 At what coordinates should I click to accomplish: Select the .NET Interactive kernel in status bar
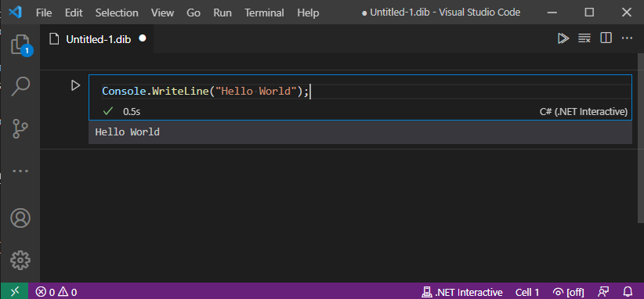point(462,292)
